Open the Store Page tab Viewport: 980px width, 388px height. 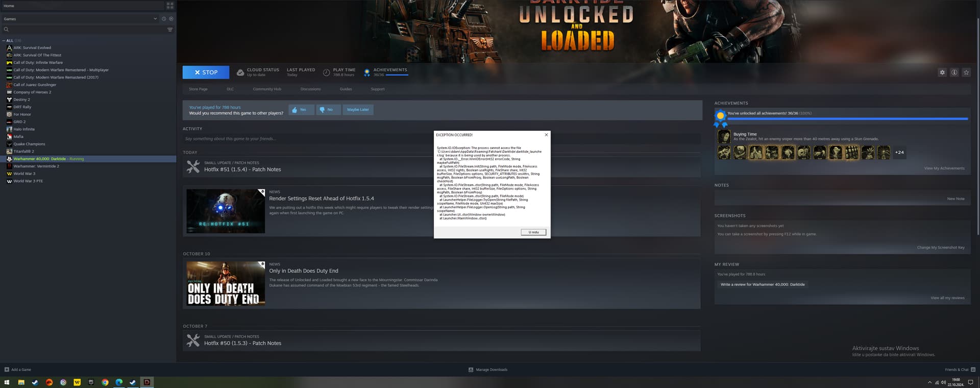(198, 89)
